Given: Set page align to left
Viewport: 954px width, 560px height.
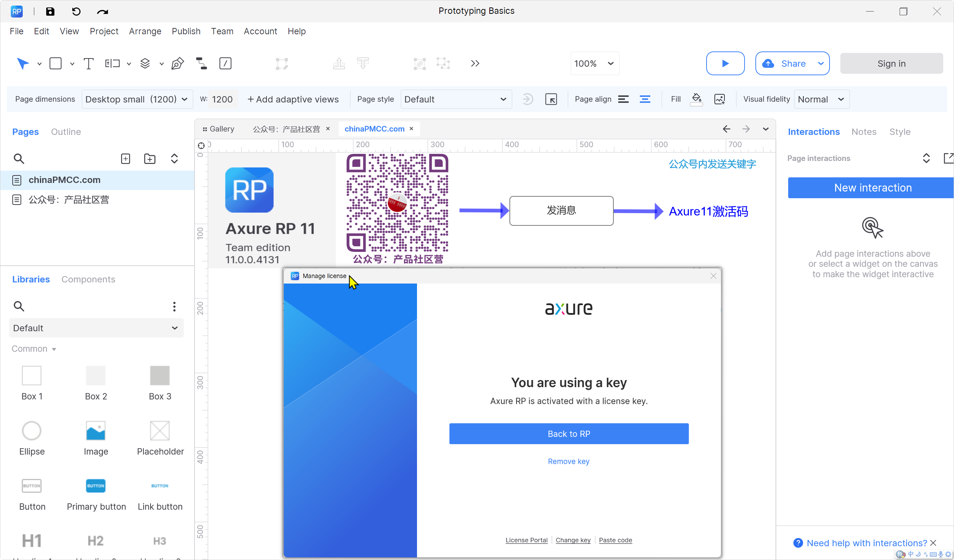Looking at the screenshot, I should [x=623, y=99].
